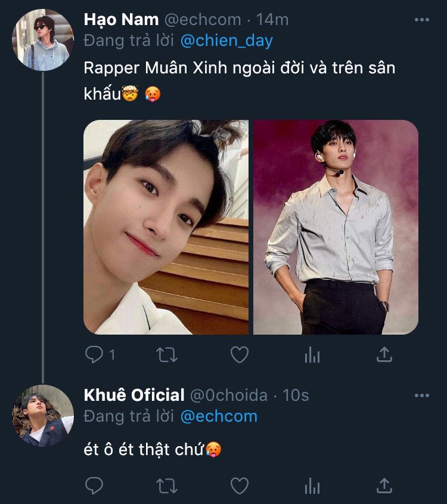Screen dimensions: 447x504
Task: Open the left selfie photo
Action: (x=166, y=227)
